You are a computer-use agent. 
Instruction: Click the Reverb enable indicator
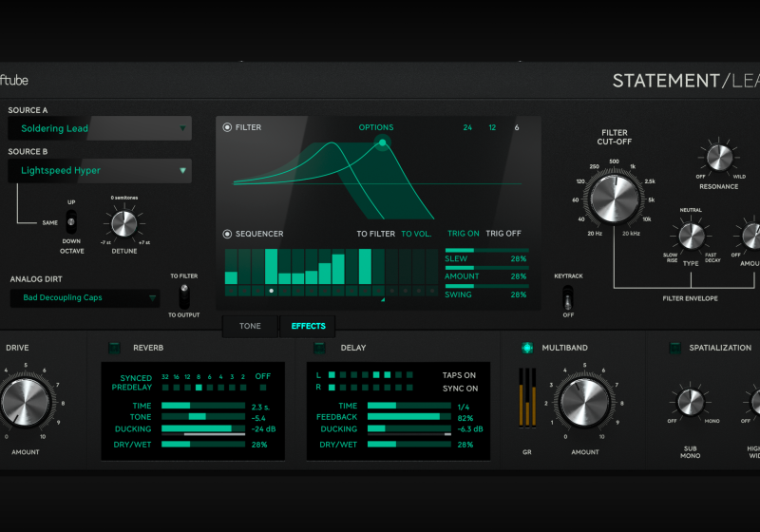point(115,348)
